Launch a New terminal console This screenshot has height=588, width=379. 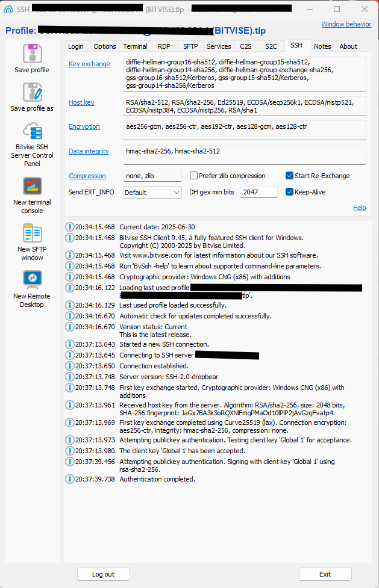[32, 187]
